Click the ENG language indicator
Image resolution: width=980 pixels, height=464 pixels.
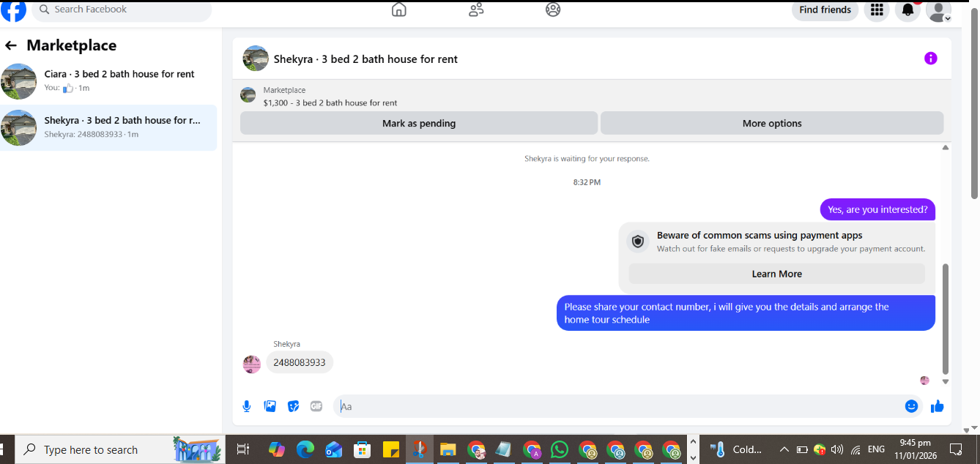(876, 449)
